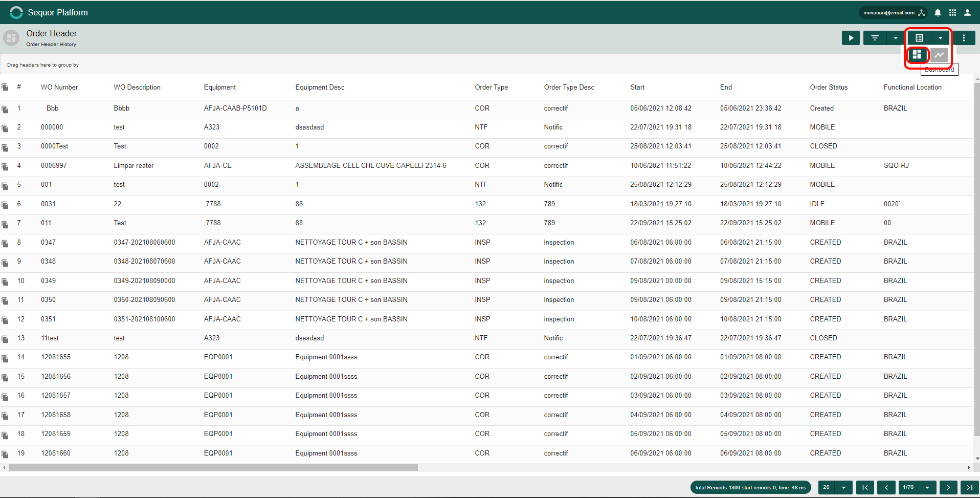Image resolution: width=980 pixels, height=498 pixels.
Task: Open the page size dropdown showing 20
Action: point(835,488)
